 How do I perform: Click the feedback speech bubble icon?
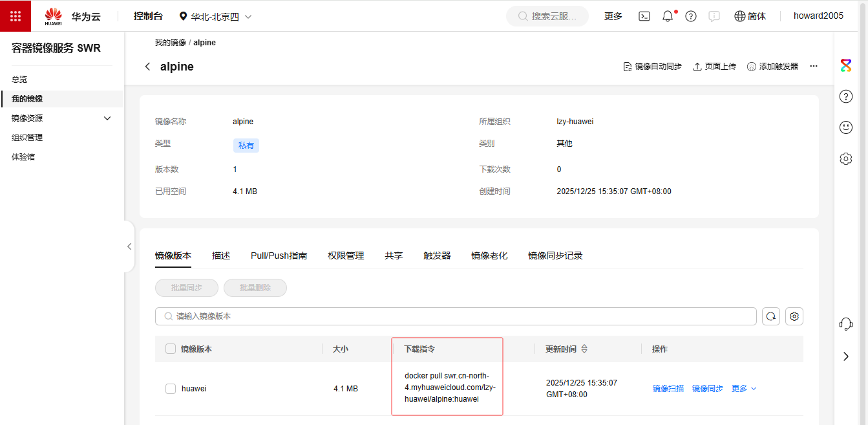[714, 16]
